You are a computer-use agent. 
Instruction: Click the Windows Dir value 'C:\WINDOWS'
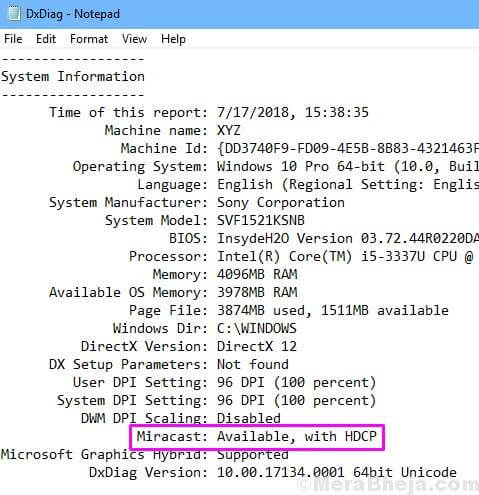click(x=257, y=329)
